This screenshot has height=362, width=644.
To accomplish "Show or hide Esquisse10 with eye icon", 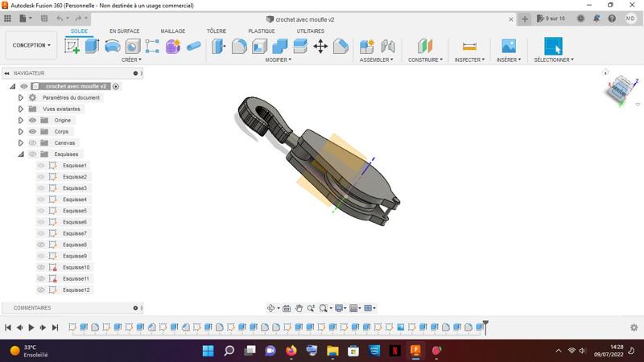I will (41, 267).
